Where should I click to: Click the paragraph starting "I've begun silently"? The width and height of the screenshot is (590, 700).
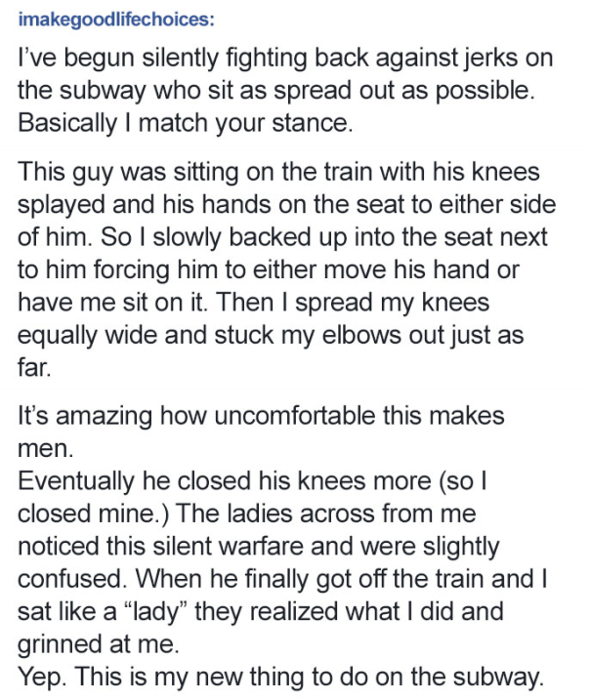point(283,89)
